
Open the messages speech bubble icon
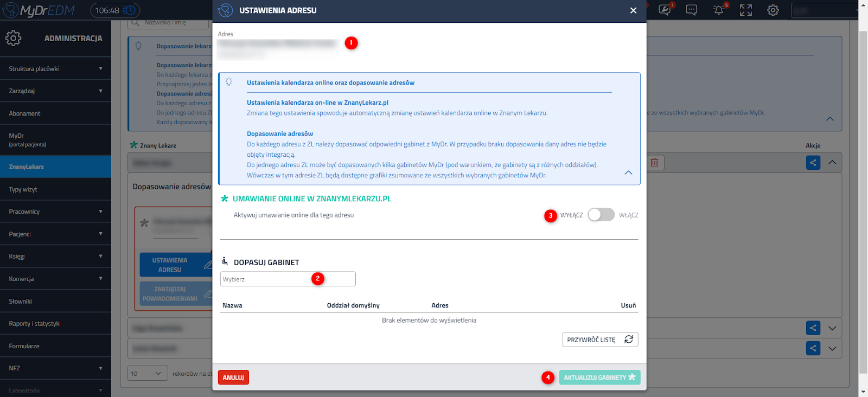[x=691, y=10]
